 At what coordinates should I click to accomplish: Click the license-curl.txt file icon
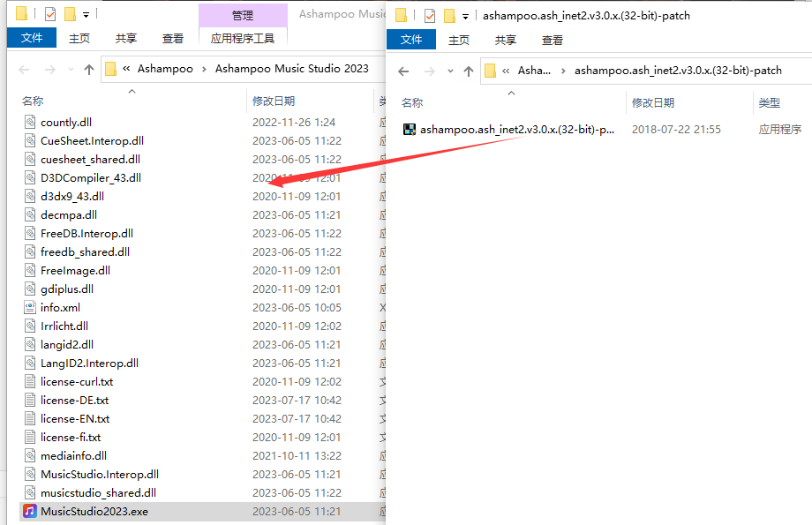tap(30, 381)
